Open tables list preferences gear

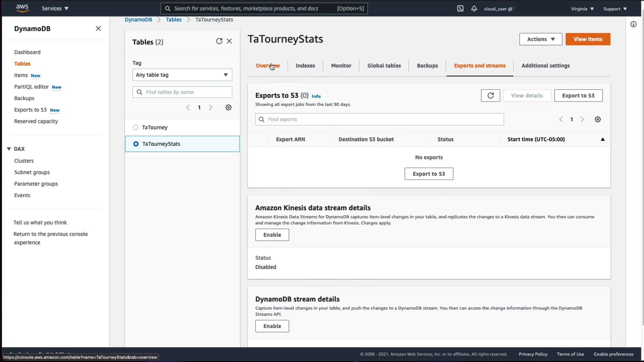pos(228,108)
